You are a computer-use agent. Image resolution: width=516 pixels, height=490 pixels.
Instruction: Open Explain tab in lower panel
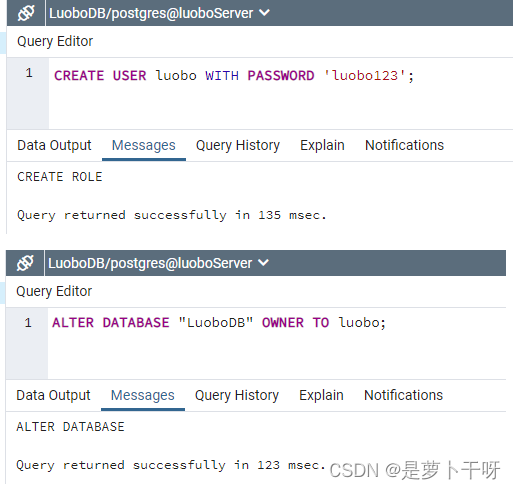(x=321, y=395)
